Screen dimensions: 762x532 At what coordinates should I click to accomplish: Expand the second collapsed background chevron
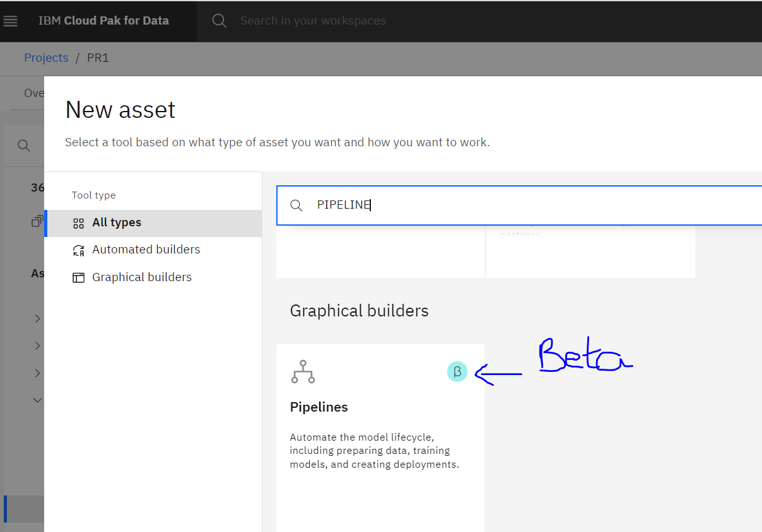(x=37, y=346)
